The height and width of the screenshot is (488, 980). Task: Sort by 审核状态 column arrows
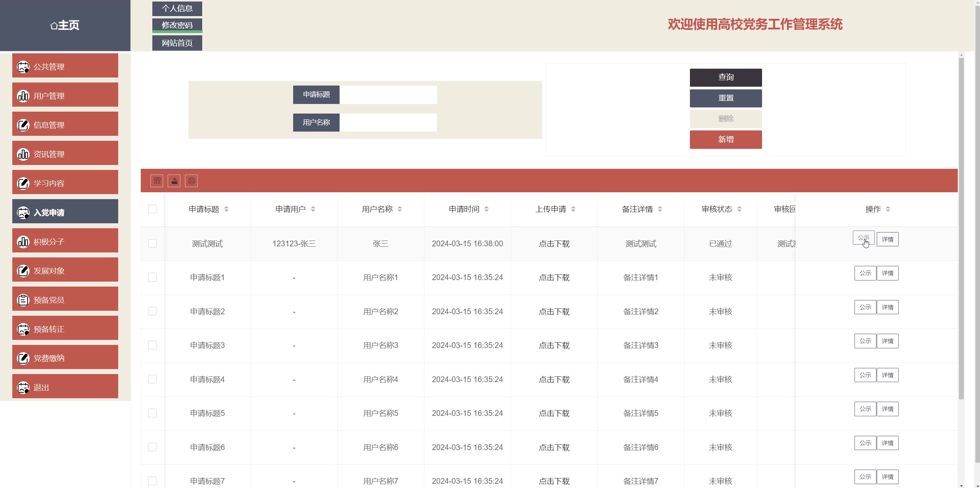tap(739, 209)
